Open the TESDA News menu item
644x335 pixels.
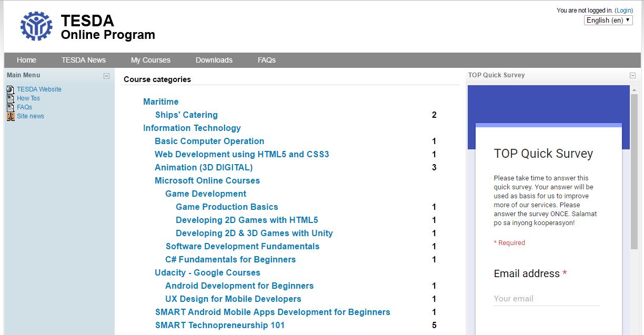[84, 60]
